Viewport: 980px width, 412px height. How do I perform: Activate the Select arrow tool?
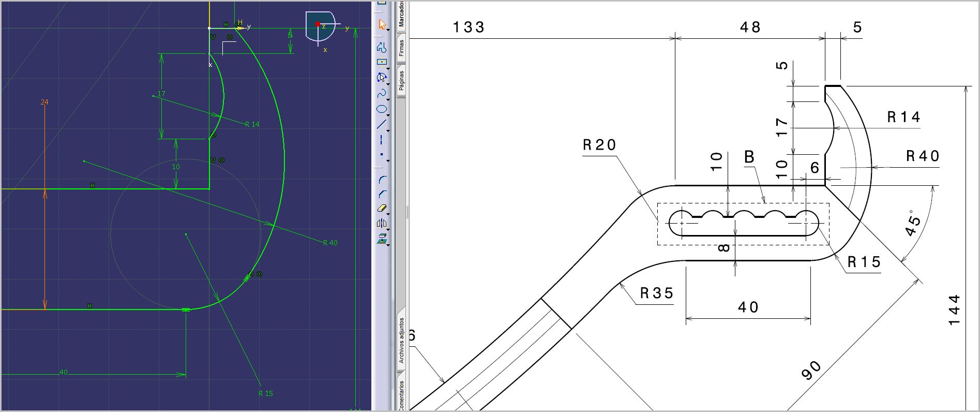click(x=382, y=24)
